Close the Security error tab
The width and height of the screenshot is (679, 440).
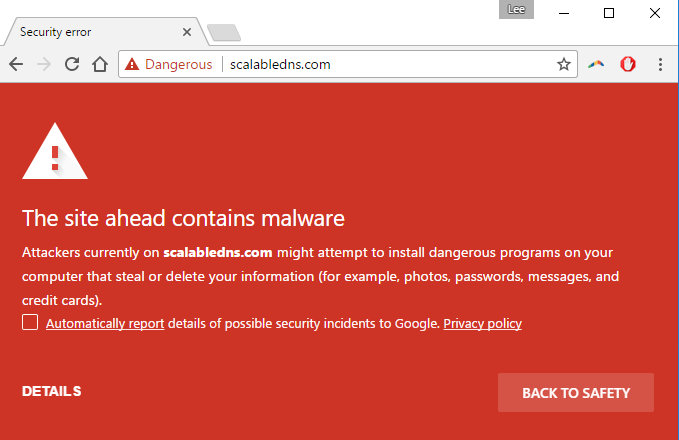click(x=187, y=32)
